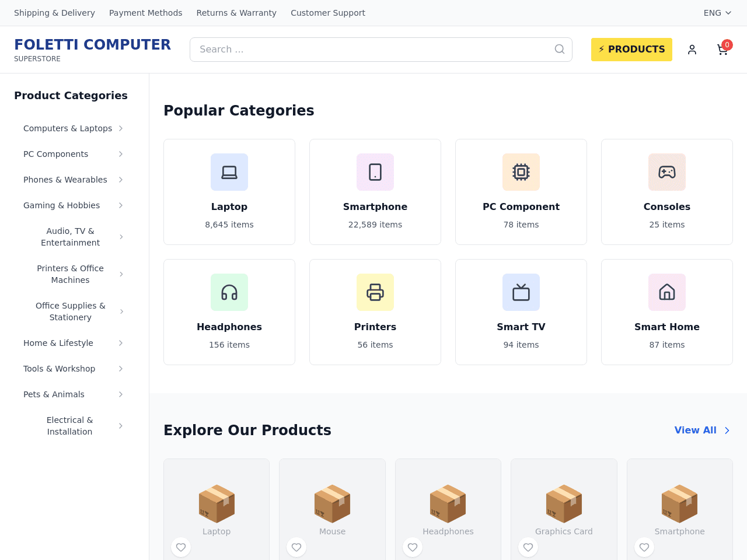747x560 pixels.
Task: Click the yellow PRODUCTS button
Action: click(631, 50)
